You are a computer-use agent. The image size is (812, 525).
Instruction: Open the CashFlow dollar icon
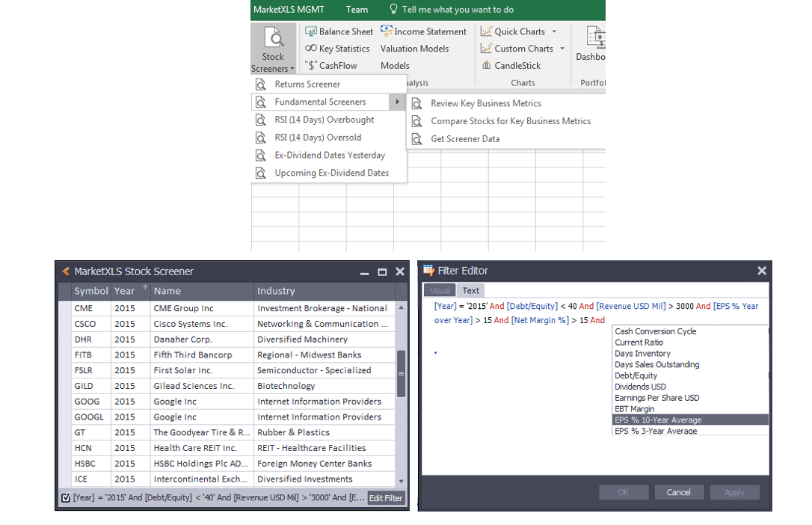(311, 65)
